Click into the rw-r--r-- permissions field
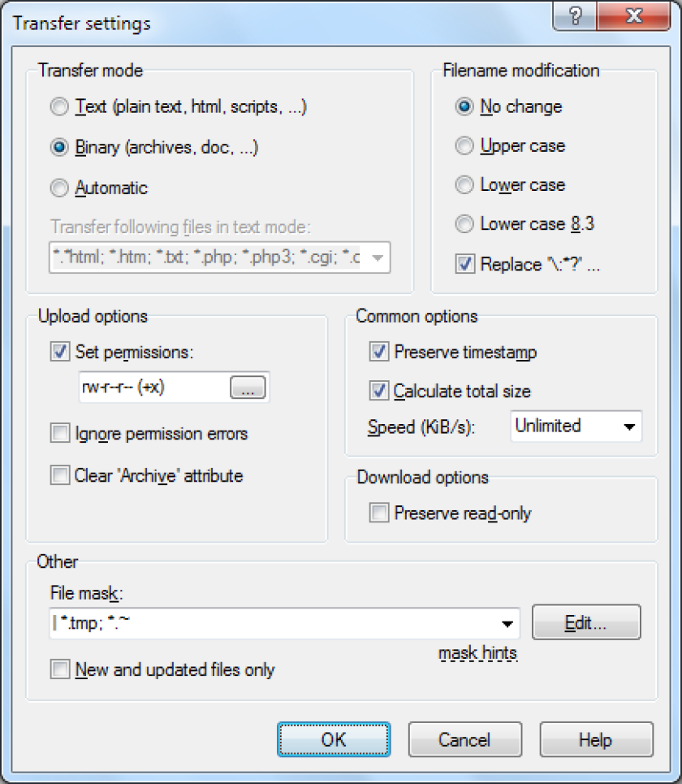Image resolution: width=682 pixels, height=784 pixels. click(154, 388)
